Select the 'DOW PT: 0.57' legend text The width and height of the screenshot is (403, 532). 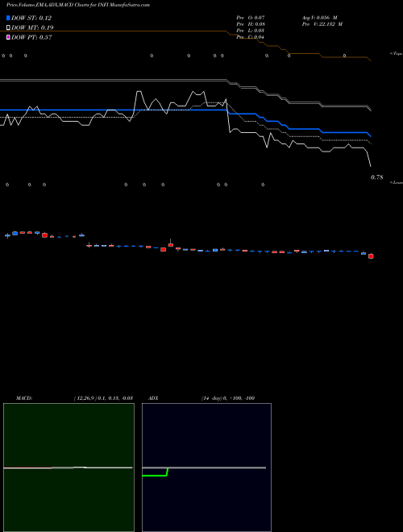click(31, 37)
